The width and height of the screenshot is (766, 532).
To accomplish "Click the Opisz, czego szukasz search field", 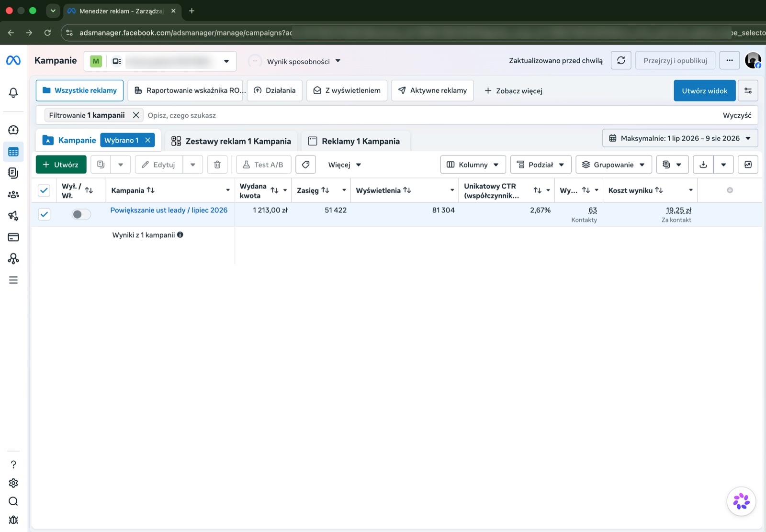I will pos(431,115).
